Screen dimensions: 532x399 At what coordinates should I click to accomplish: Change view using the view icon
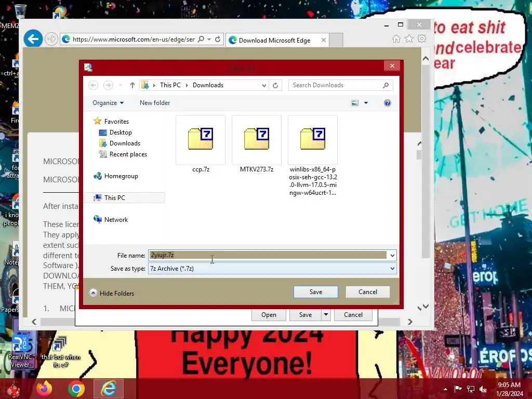tap(355, 103)
